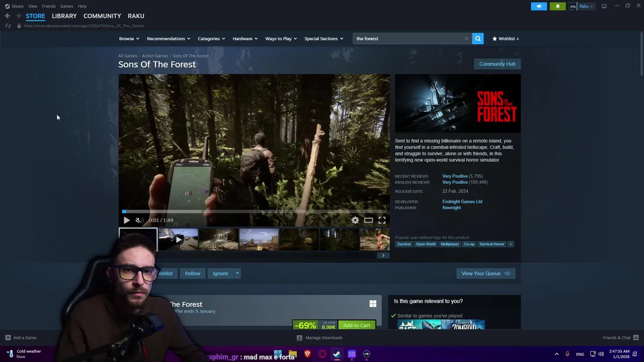Open the Games menu

click(x=66, y=6)
